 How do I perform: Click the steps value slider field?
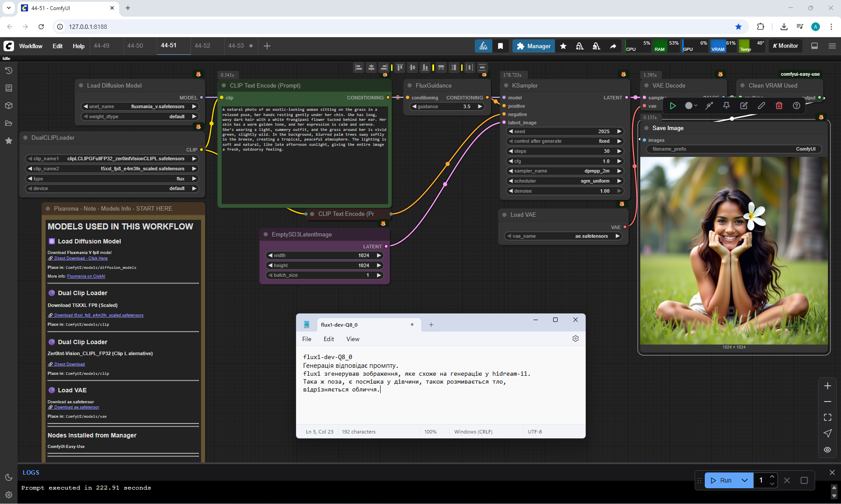[x=565, y=151]
